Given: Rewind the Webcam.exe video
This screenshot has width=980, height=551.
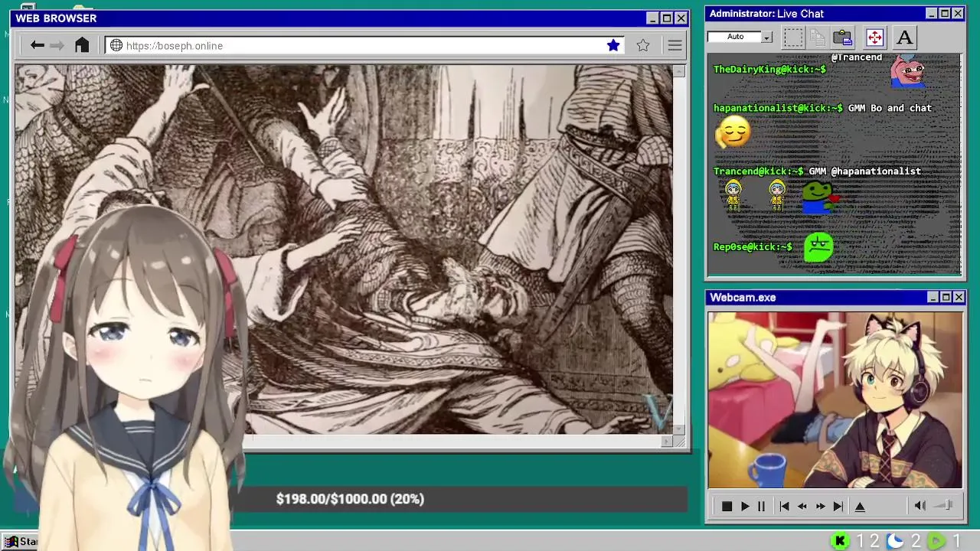Looking at the screenshot, I should point(802,506).
